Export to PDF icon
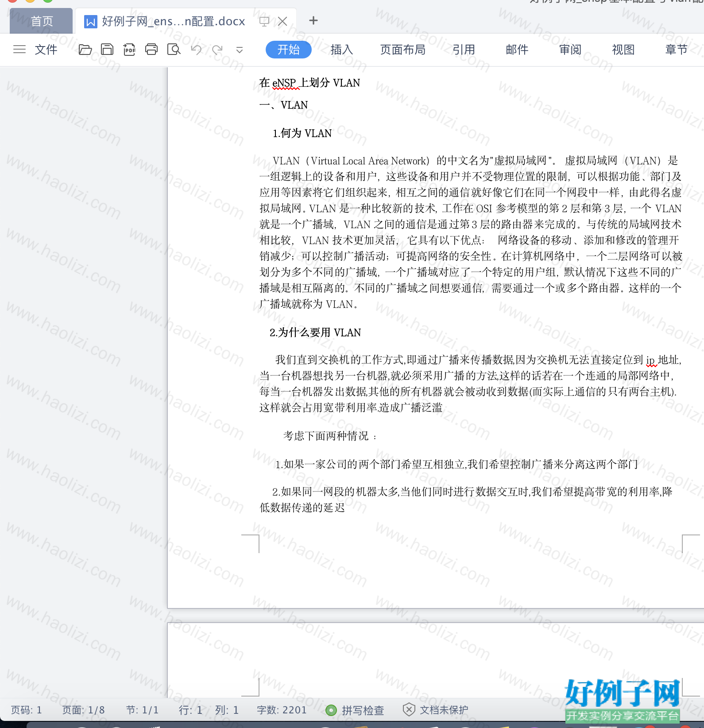 129,49
